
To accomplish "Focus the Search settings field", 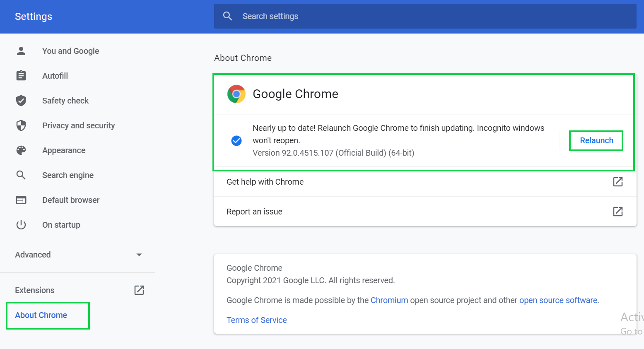I will click(x=425, y=16).
